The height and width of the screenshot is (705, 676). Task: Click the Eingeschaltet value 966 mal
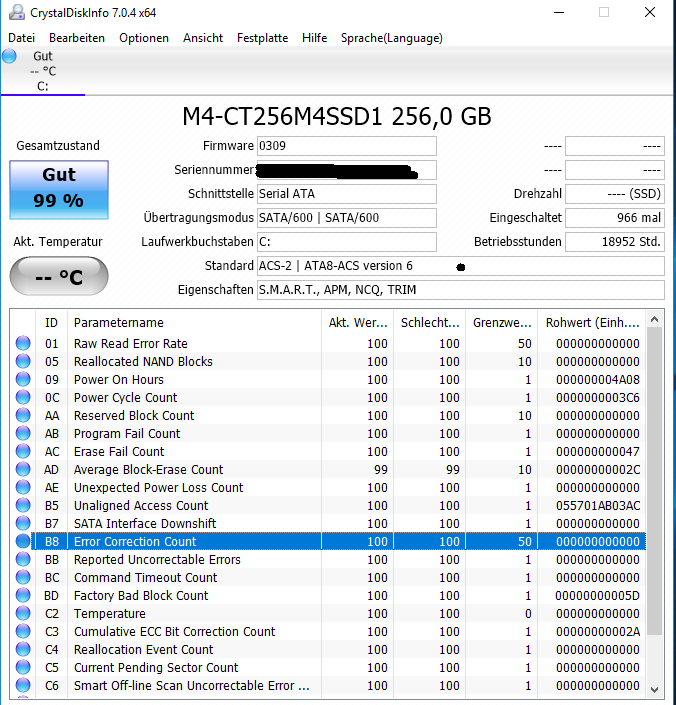click(614, 218)
